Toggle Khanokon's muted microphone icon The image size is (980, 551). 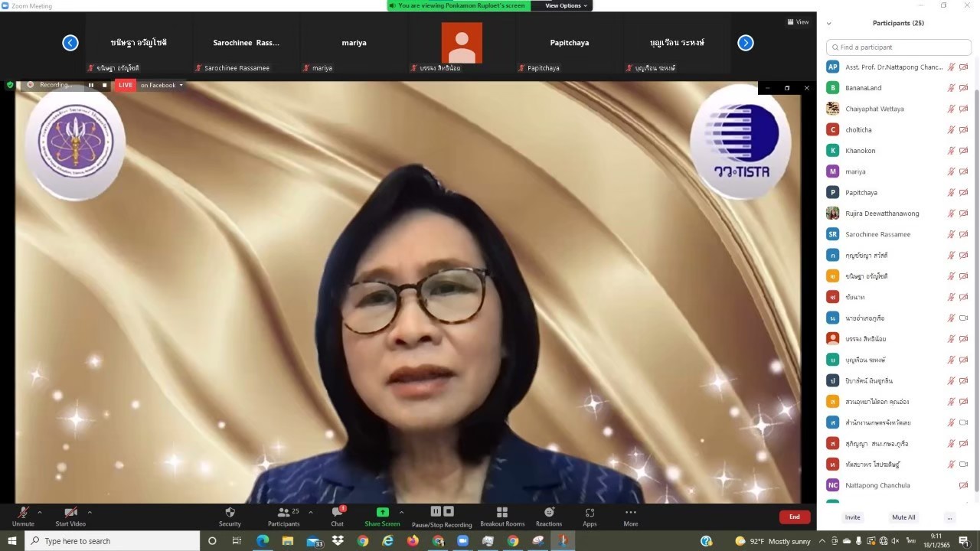pyautogui.click(x=952, y=151)
